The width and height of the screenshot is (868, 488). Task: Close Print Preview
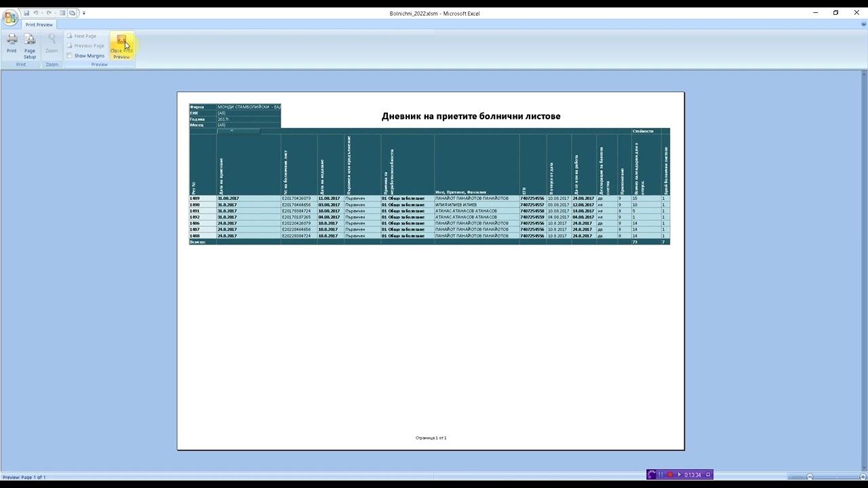tap(121, 46)
